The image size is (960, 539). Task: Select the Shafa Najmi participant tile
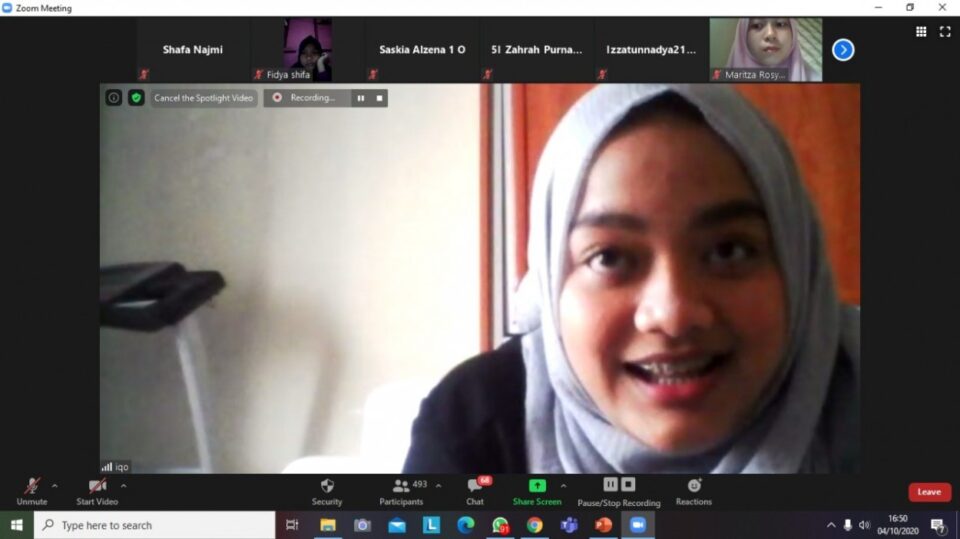(193, 50)
